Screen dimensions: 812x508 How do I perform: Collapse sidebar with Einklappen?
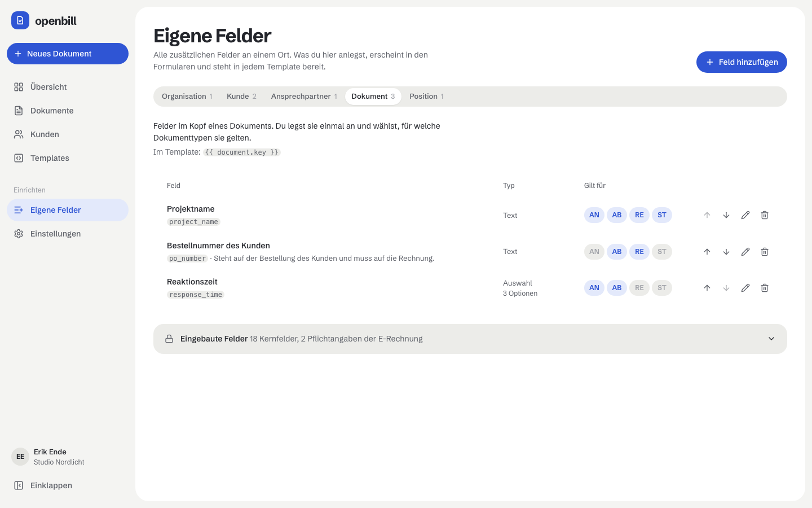pos(68,485)
